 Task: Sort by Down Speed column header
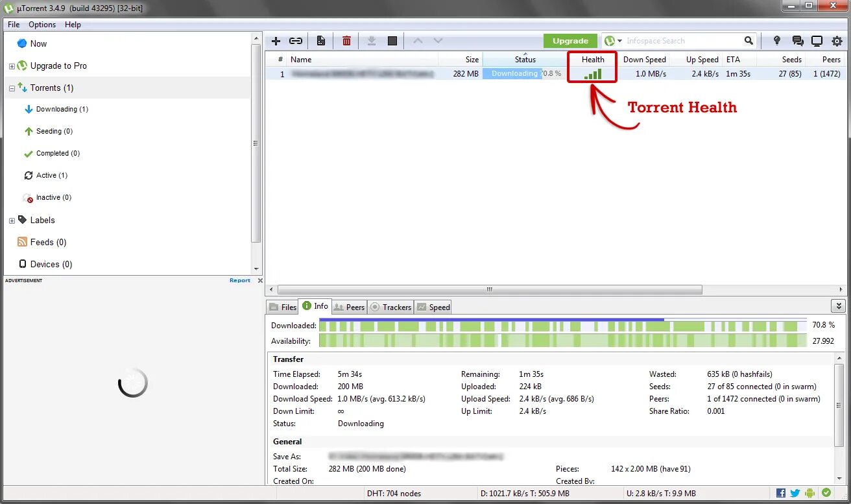click(x=644, y=59)
